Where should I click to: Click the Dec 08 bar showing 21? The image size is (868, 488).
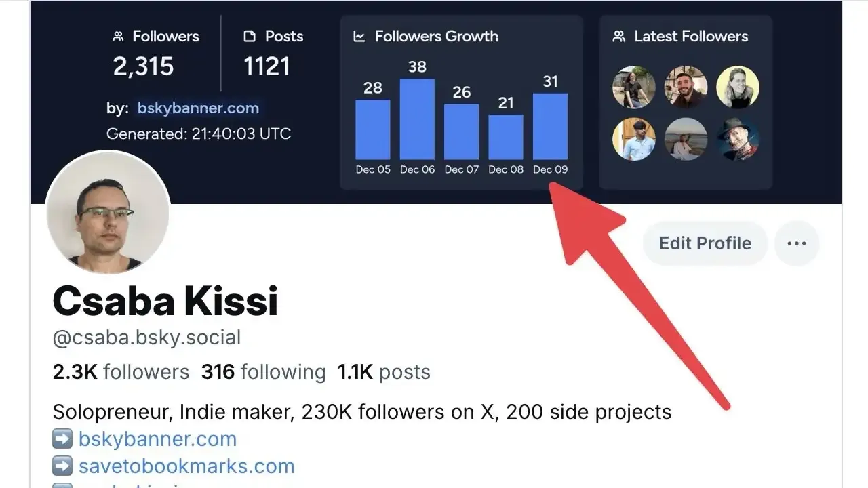(506, 137)
